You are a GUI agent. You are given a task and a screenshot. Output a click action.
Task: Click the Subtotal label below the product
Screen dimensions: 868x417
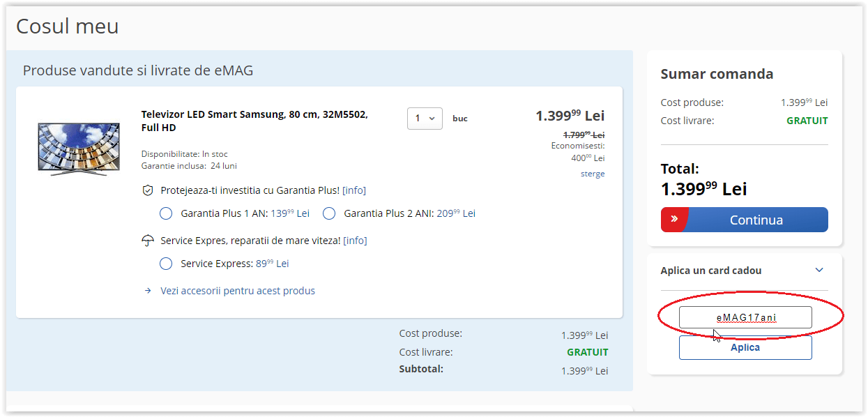pyautogui.click(x=421, y=369)
